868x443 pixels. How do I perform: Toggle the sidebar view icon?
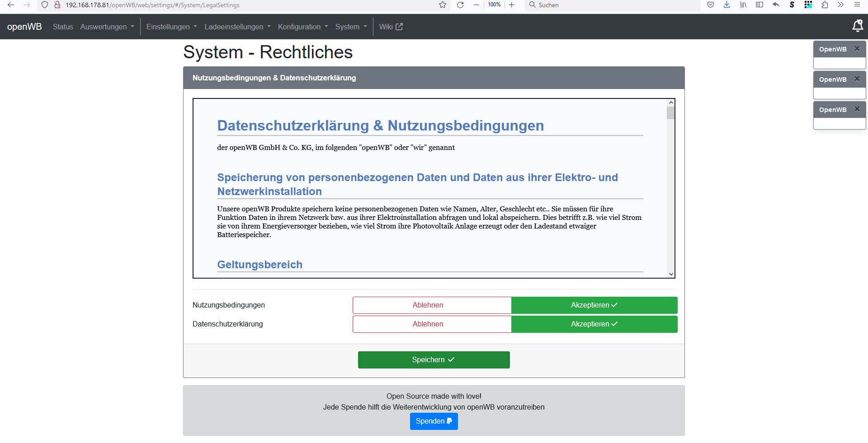[x=759, y=5]
